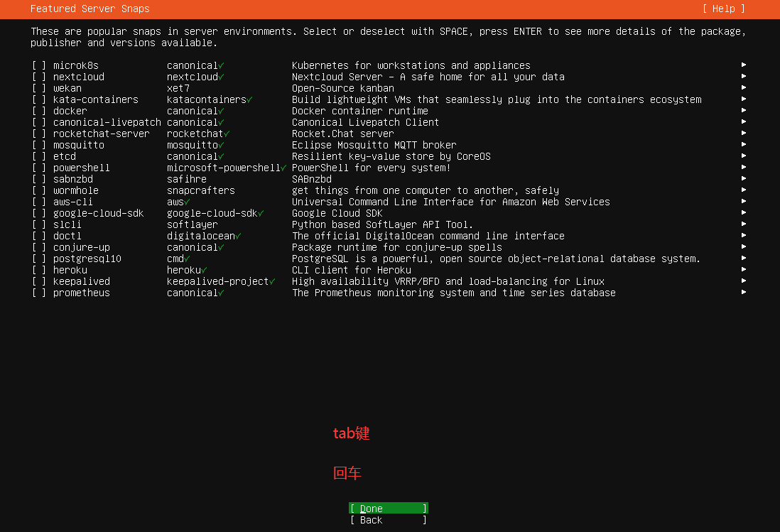Click description 'CLI client for Heroku'
780x532 pixels.
352,270
